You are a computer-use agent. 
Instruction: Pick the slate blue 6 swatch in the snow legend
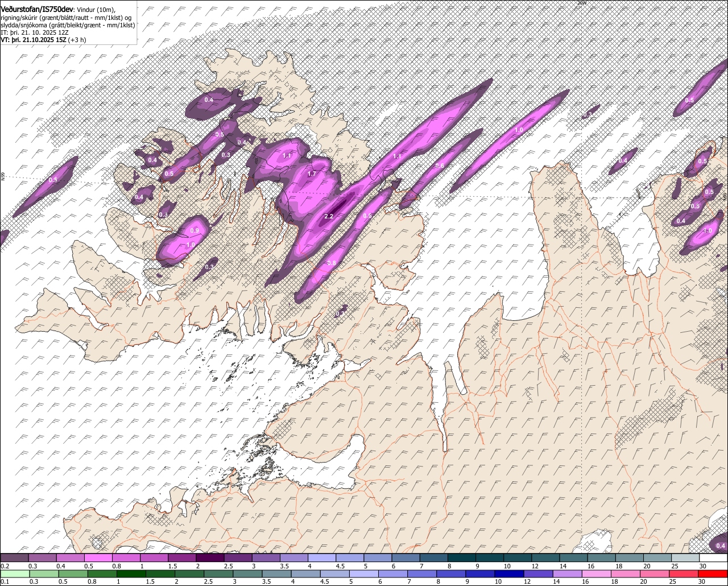406,558
